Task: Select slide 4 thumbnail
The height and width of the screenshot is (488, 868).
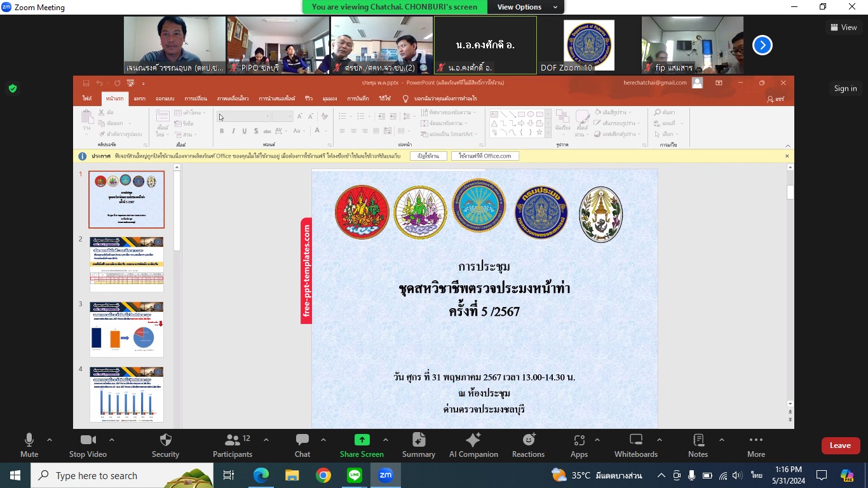Action: coord(126,394)
